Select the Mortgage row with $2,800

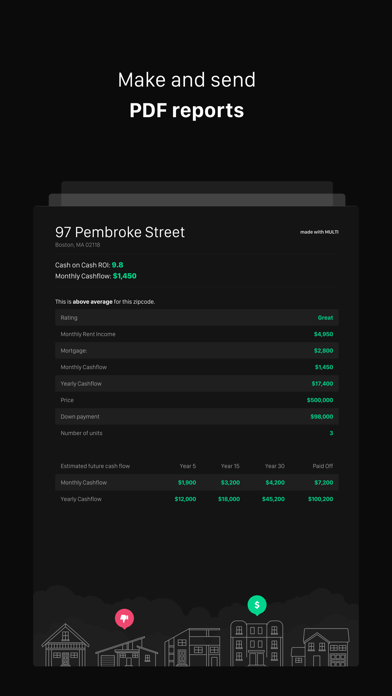pyautogui.click(x=197, y=351)
